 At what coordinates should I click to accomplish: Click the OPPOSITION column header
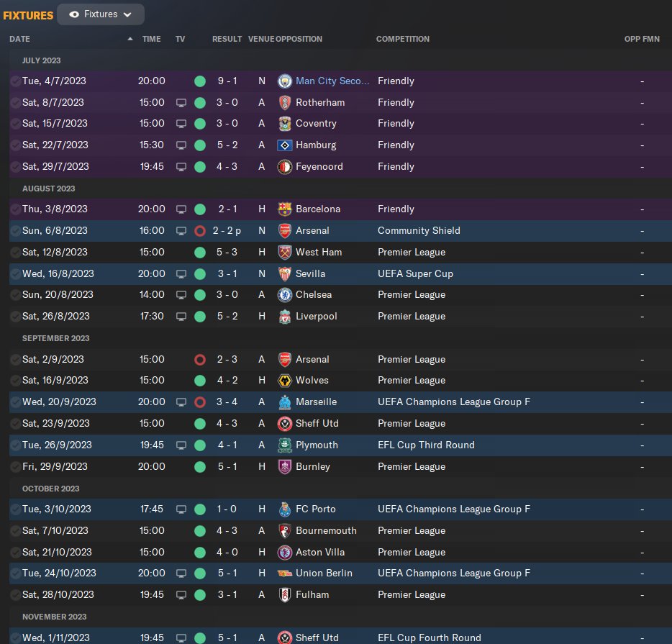[x=299, y=39]
